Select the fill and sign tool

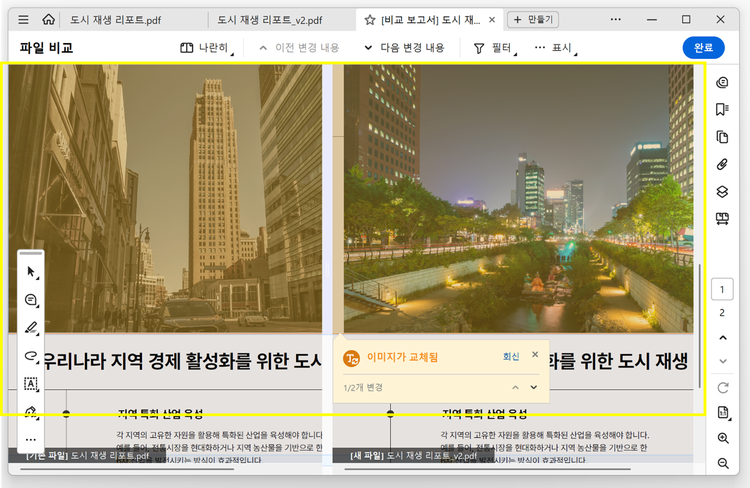coord(31,411)
